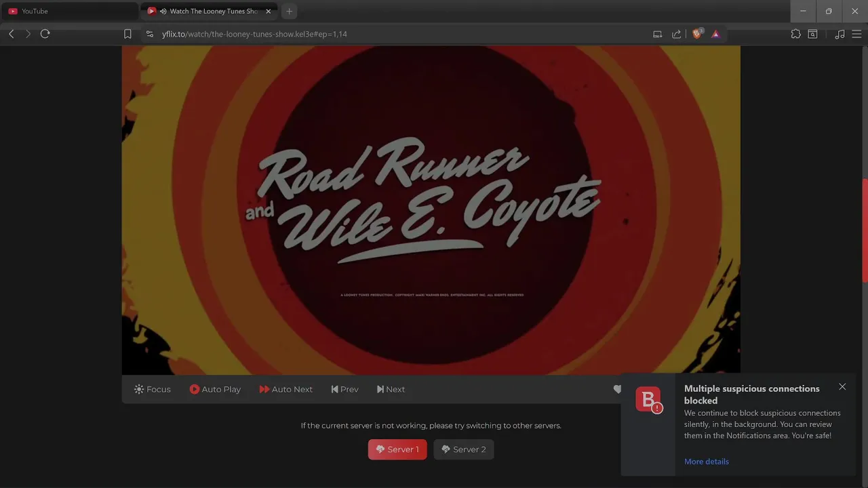Close the Looney Tunes Show tab
868x488 pixels.
pos(268,11)
